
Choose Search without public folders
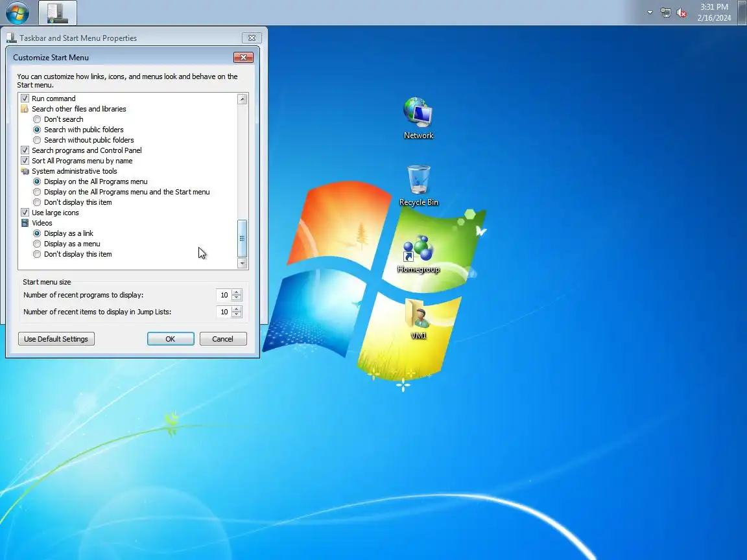coord(37,141)
